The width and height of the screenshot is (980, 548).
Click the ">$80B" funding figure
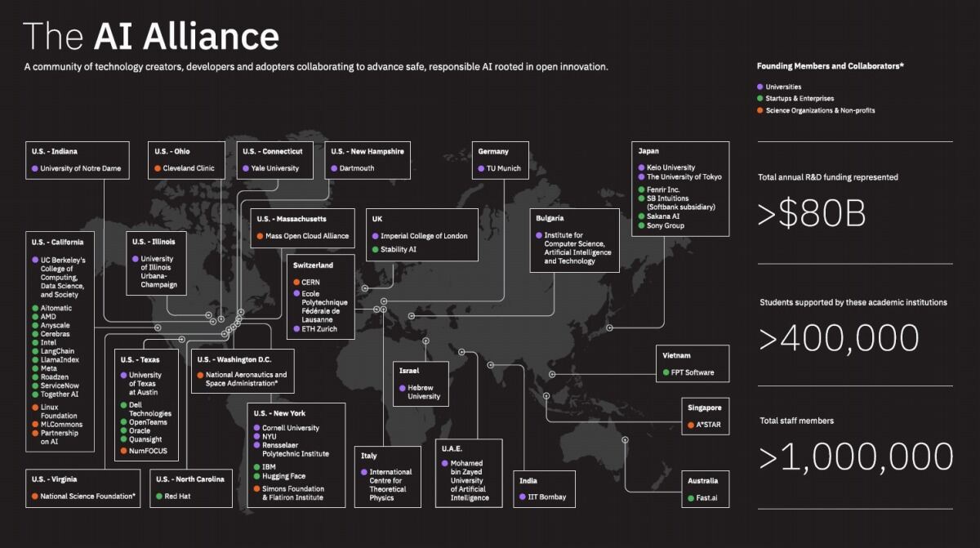[812, 215]
